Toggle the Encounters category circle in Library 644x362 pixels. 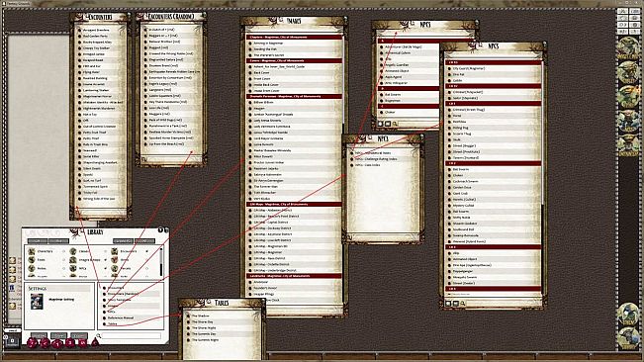(x=147, y=251)
